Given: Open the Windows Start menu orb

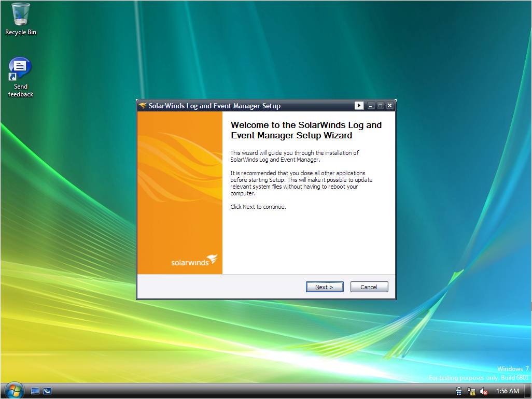Looking at the screenshot, I should 13,391.
